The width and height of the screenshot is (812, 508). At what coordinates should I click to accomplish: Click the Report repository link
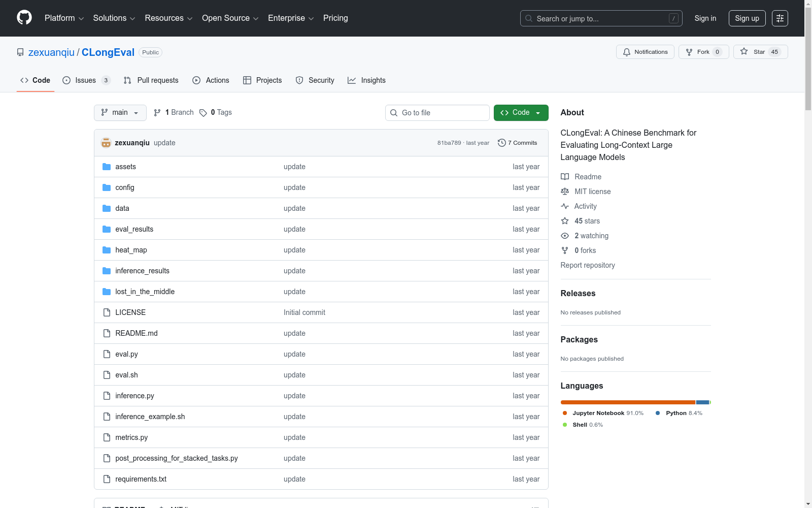click(x=588, y=265)
